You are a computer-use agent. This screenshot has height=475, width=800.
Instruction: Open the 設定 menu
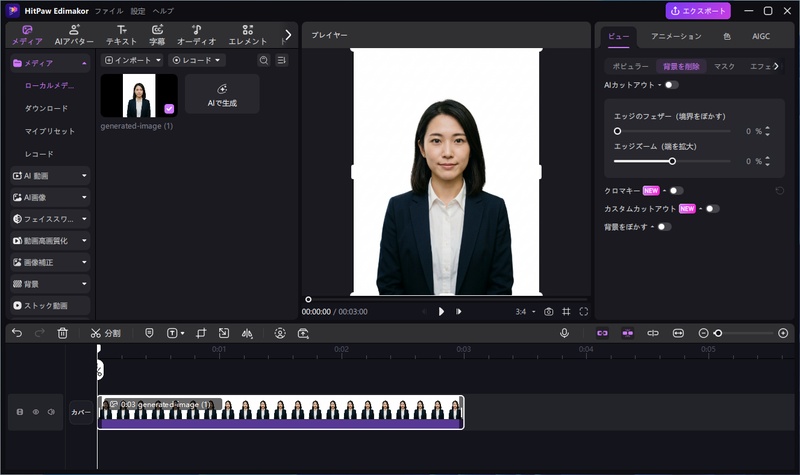tap(138, 11)
